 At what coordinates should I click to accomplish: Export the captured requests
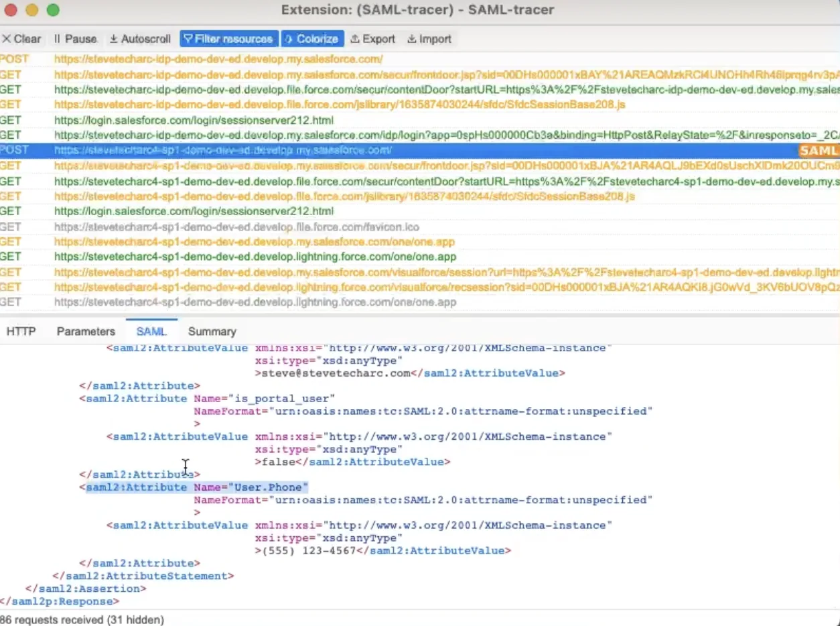(x=373, y=39)
